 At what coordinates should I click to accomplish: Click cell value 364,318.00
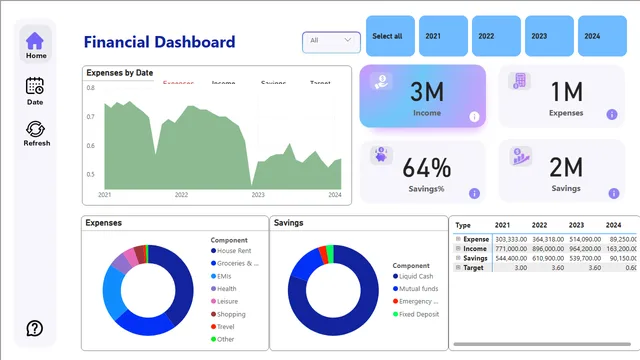(x=548, y=239)
